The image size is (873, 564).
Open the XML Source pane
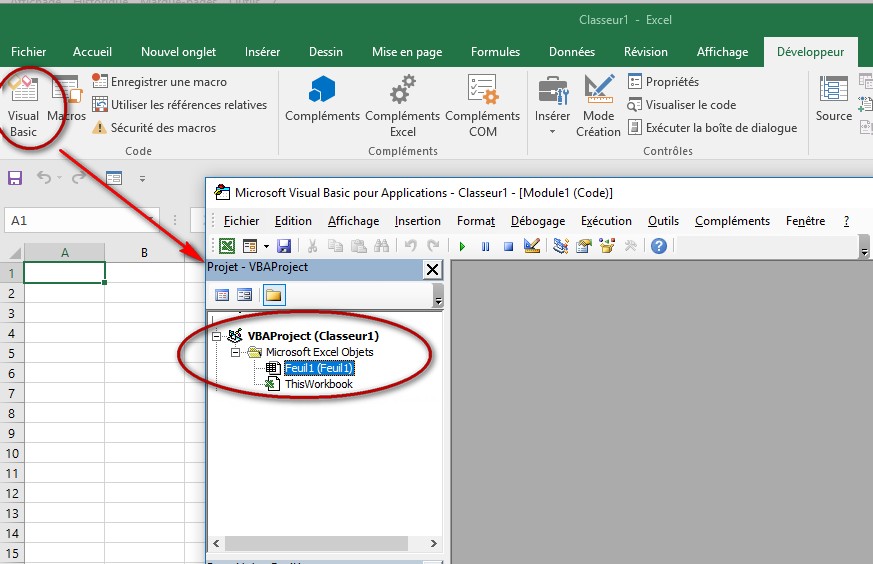(x=833, y=99)
